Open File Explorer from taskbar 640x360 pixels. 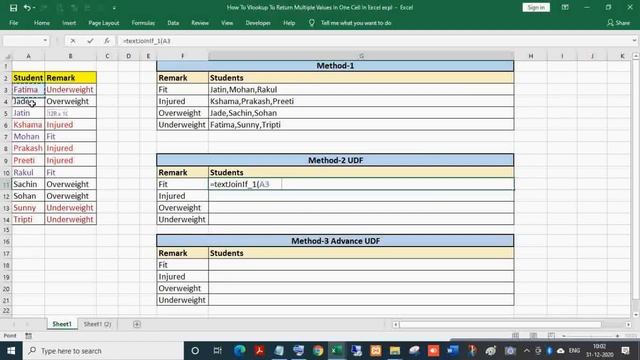(x=395, y=351)
